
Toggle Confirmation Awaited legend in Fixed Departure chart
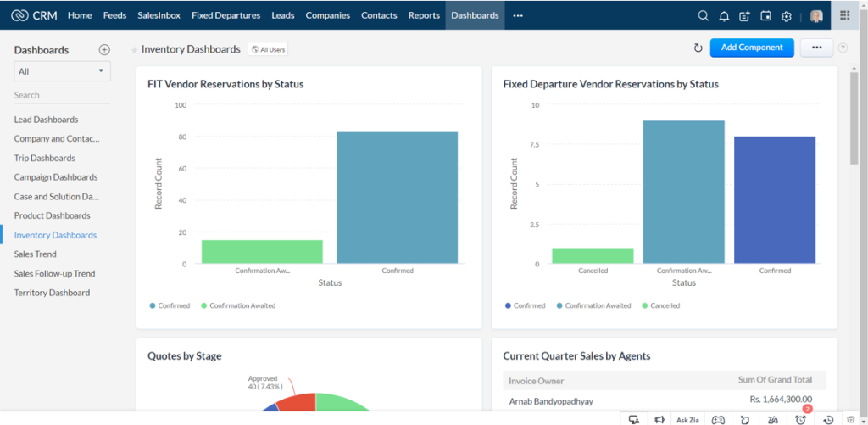(593, 305)
